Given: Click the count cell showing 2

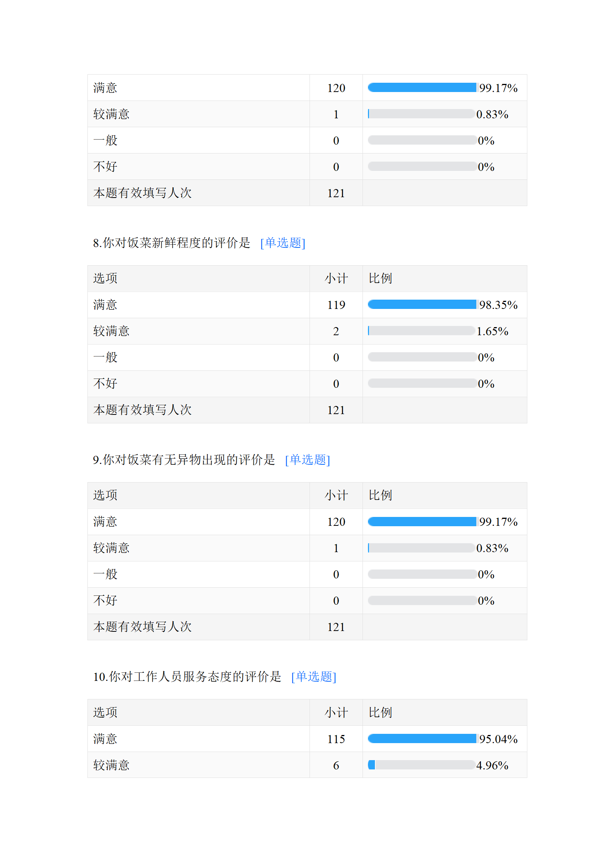Looking at the screenshot, I should tap(336, 331).
